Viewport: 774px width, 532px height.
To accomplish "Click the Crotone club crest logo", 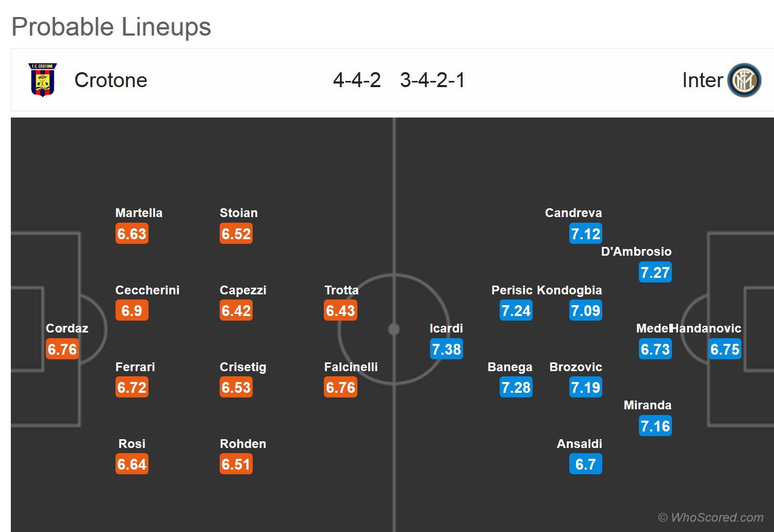I will coord(42,80).
